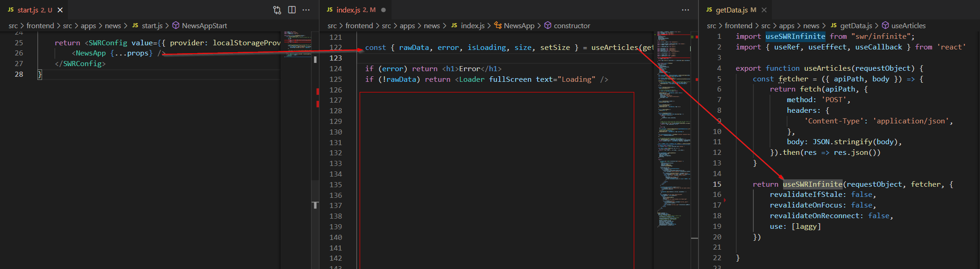The image size is (980, 269).
Task: Open frontend folder in index.js breadcrumb
Action: point(359,25)
